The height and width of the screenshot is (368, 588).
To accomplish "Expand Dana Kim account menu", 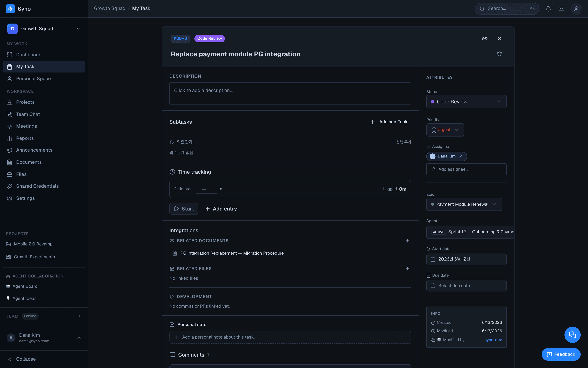I will click(x=44, y=338).
